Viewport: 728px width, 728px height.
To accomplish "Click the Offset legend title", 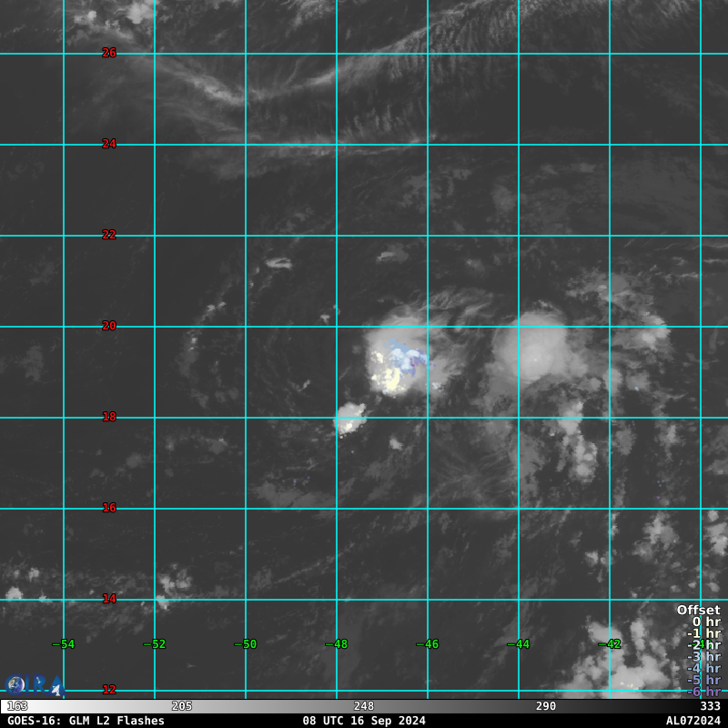I will pos(699,610).
